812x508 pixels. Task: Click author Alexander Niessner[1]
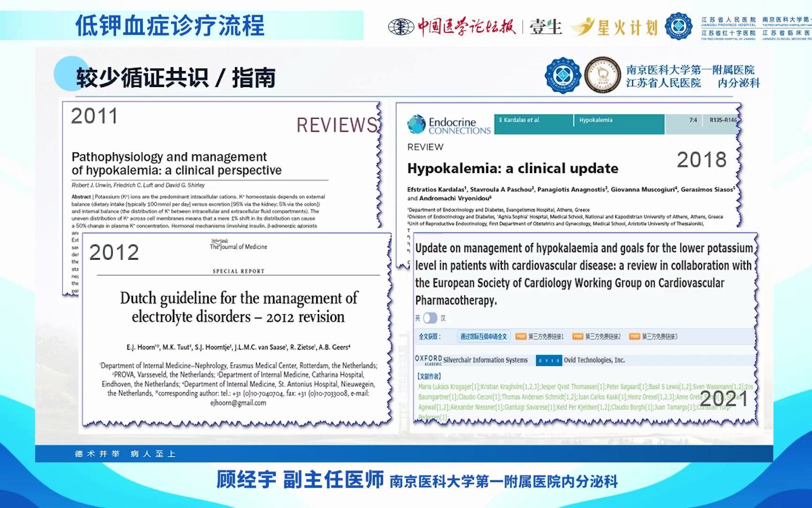[476, 407]
